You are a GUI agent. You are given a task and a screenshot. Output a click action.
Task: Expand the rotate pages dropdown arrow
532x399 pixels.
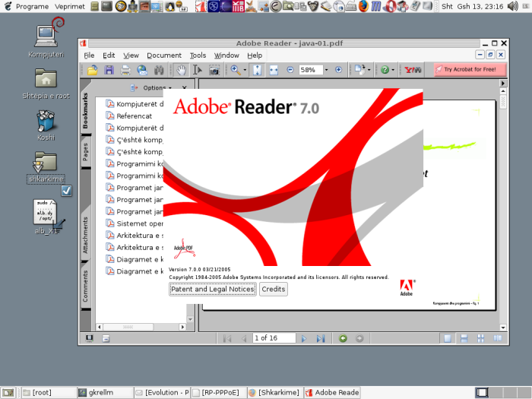[x=369, y=70]
